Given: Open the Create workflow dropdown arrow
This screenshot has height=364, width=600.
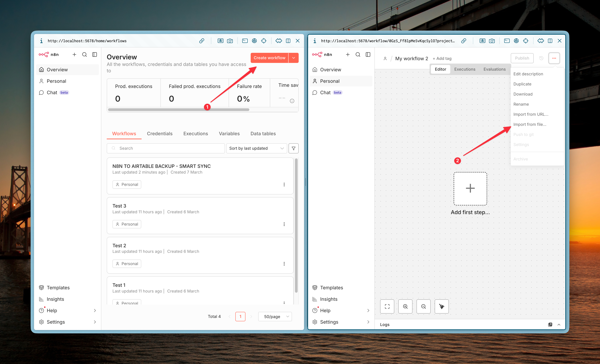Looking at the screenshot, I should 293,58.
